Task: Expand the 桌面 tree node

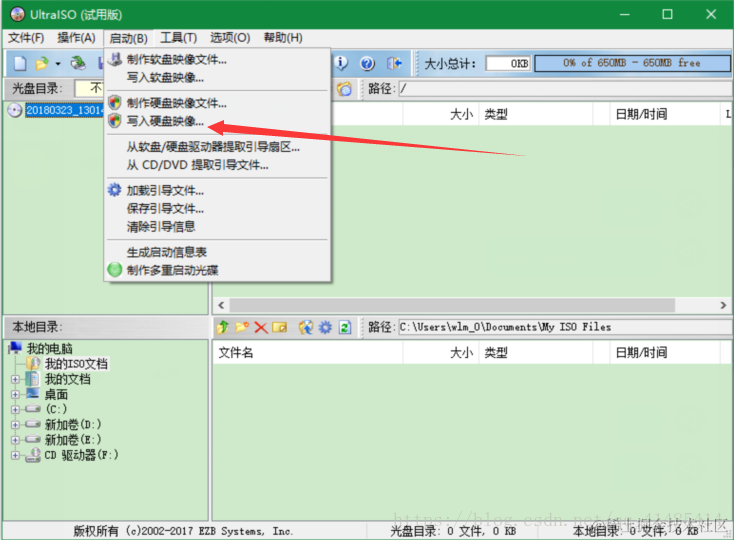Action: (x=15, y=394)
